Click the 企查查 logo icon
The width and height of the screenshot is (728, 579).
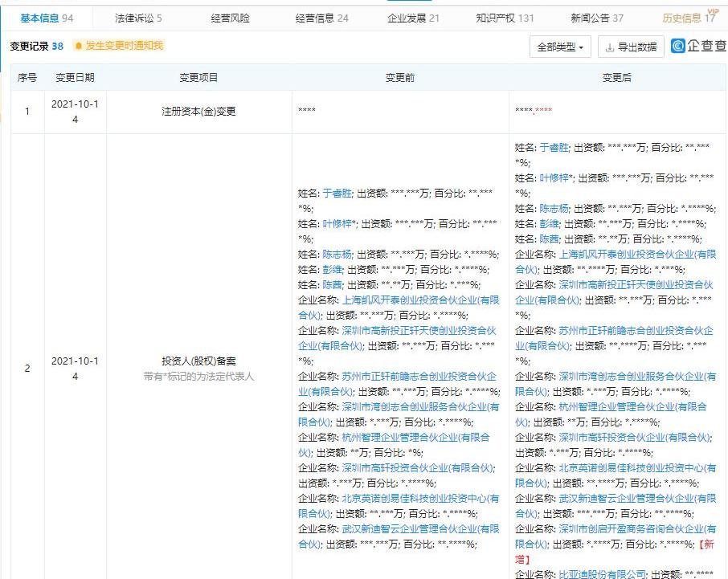[x=678, y=46]
